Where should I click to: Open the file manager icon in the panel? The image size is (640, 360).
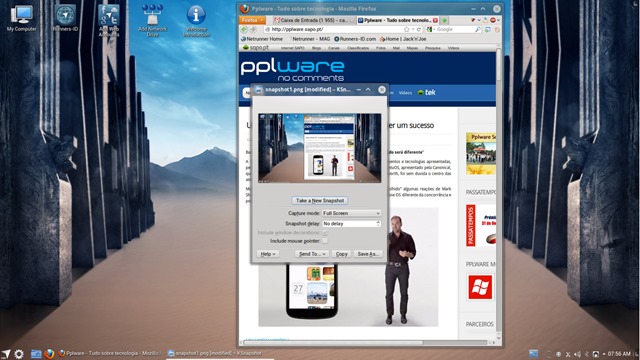click(x=36, y=354)
